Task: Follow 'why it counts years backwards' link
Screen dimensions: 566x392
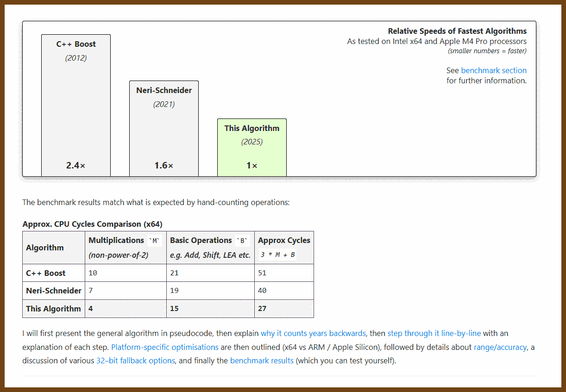Action: coord(313,333)
